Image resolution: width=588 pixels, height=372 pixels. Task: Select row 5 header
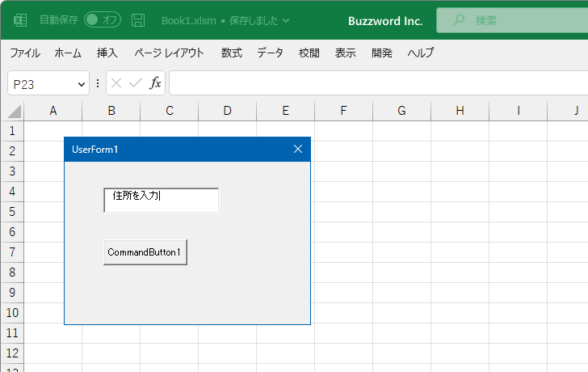(12, 212)
